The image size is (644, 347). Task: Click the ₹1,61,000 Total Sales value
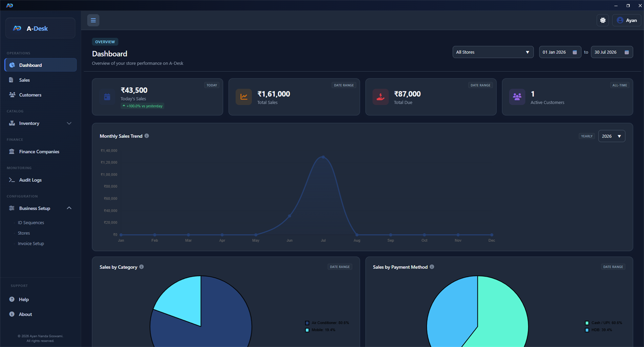click(274, 94)
